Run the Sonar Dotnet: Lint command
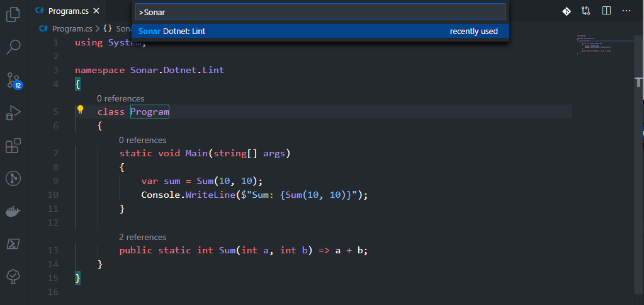This screenshot has height=305, width=644. [320, 32]
